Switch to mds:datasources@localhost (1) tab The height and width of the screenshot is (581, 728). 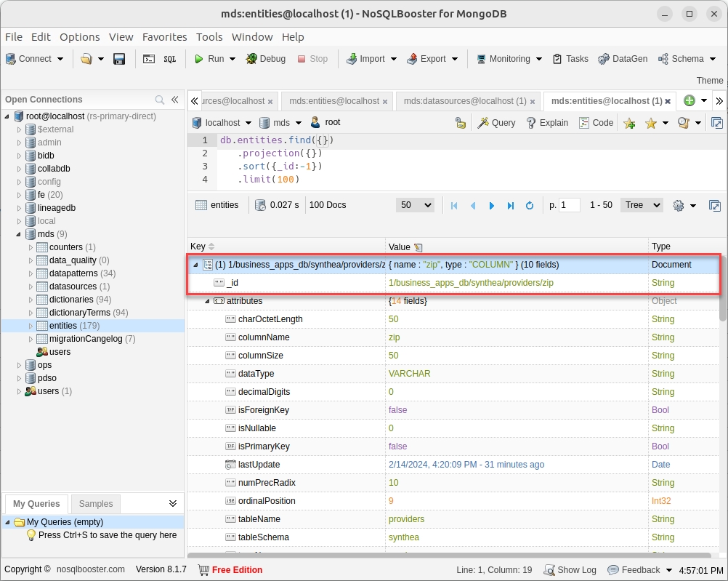click(x=464, y=101)
